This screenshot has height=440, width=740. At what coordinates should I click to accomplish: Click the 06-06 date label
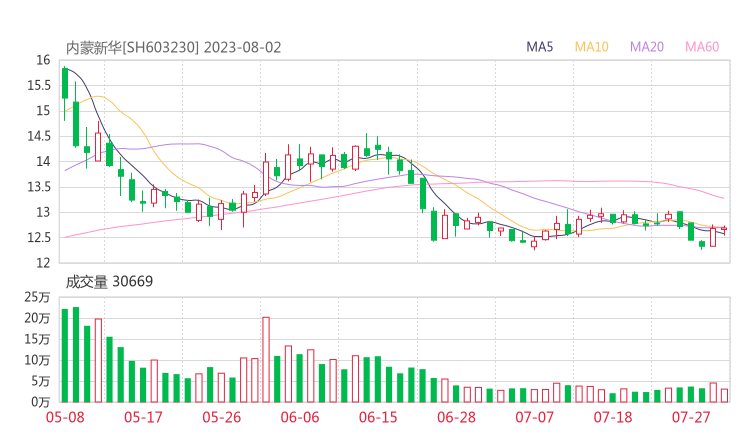300,417
